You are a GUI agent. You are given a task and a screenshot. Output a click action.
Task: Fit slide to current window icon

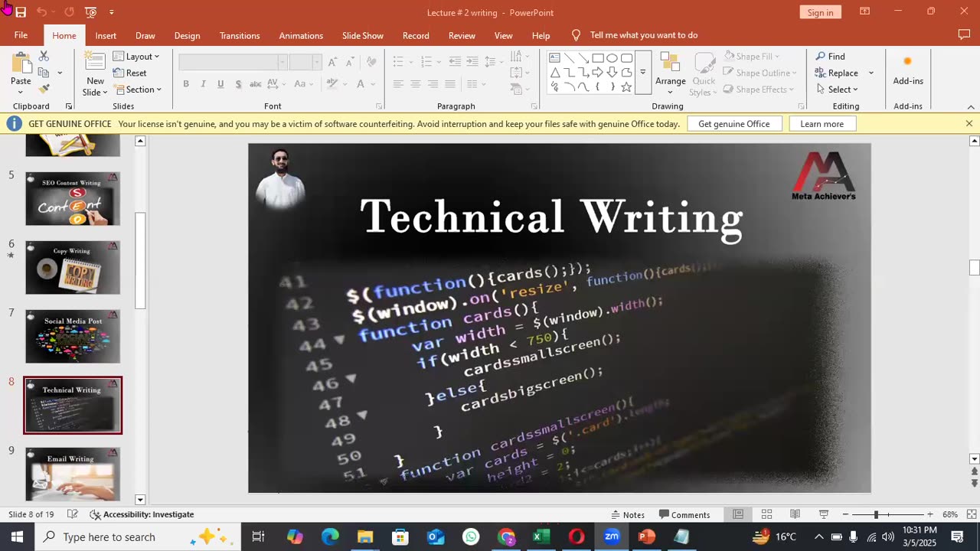(x=972, y=514)
